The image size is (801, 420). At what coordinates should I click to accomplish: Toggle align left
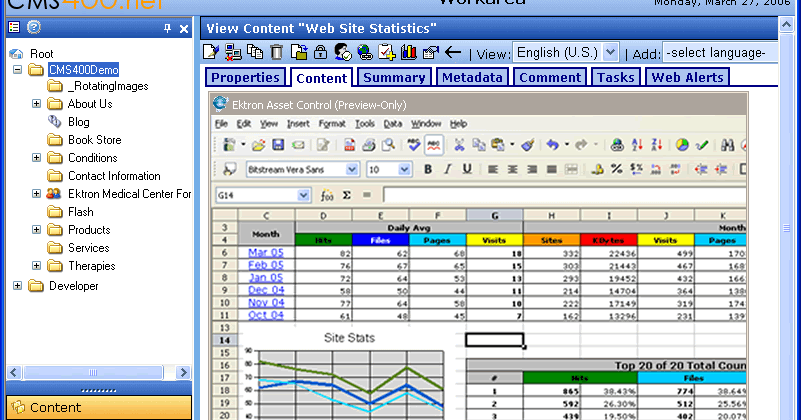tap(492, 169)
